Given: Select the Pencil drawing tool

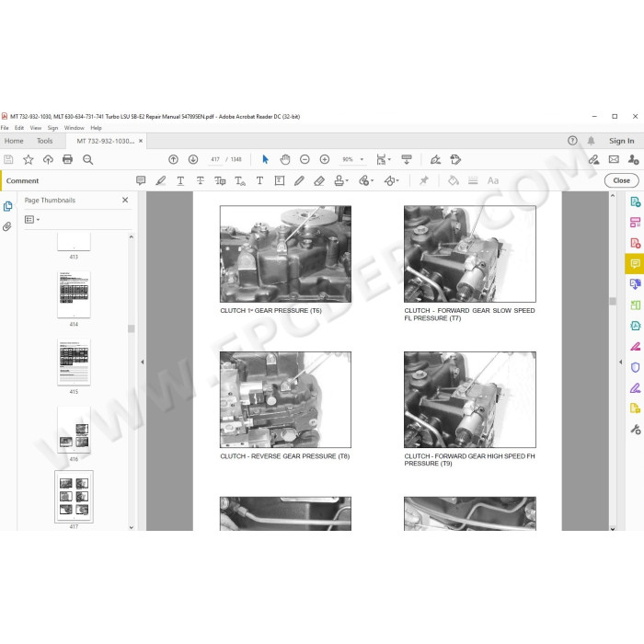Looking at the screenshot, I should pyautogui.click(x=299, y=180).
